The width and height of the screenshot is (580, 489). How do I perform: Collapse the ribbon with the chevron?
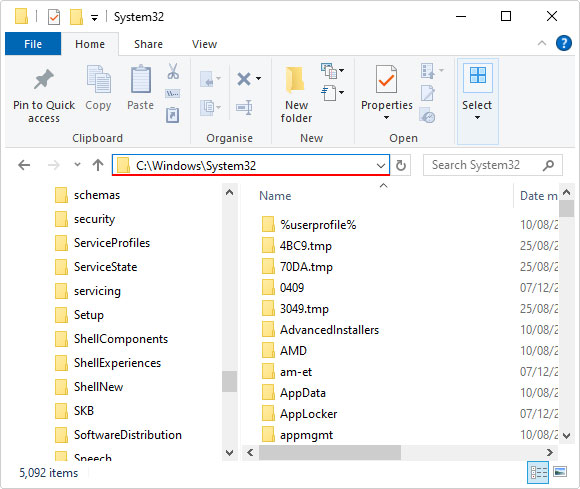pos(542,43)
